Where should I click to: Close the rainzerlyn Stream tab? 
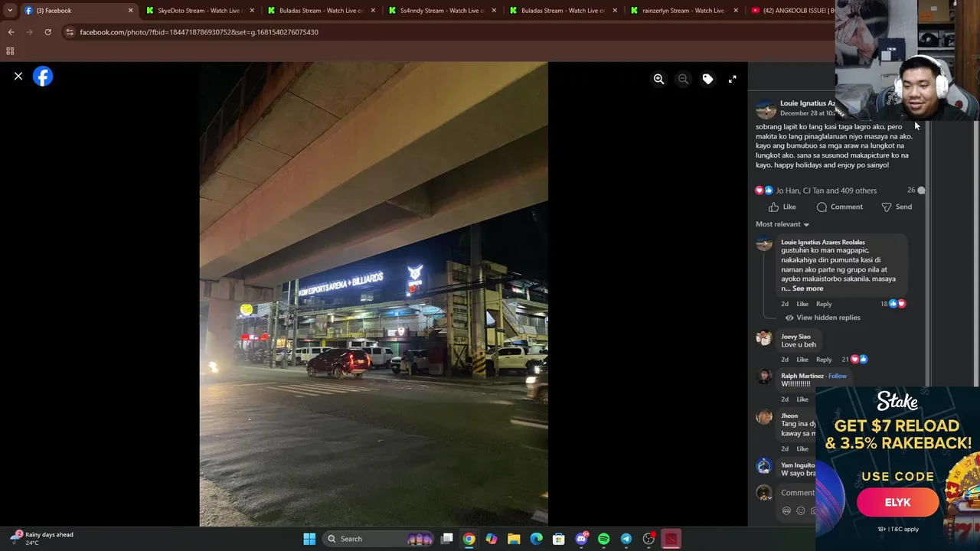point(736,11)
